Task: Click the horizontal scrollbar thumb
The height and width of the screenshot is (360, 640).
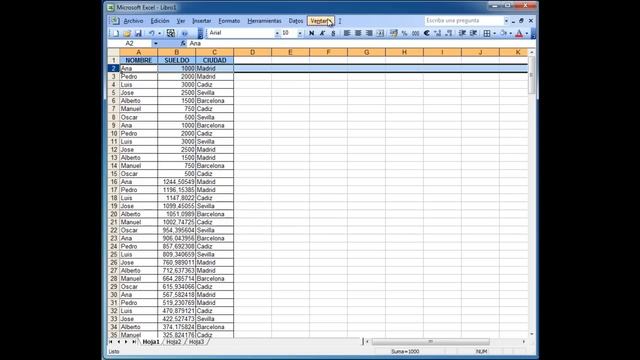Action: pos(430,342)
